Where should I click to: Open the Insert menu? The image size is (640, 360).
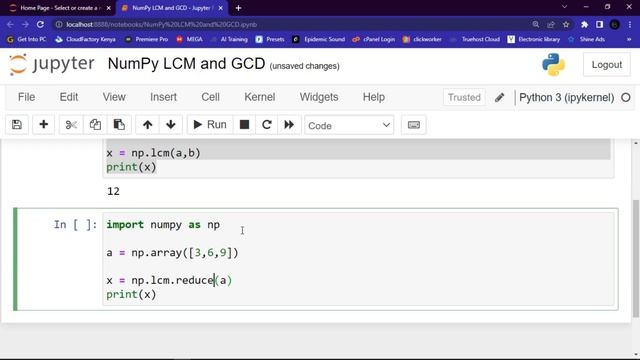pos(163,97)
